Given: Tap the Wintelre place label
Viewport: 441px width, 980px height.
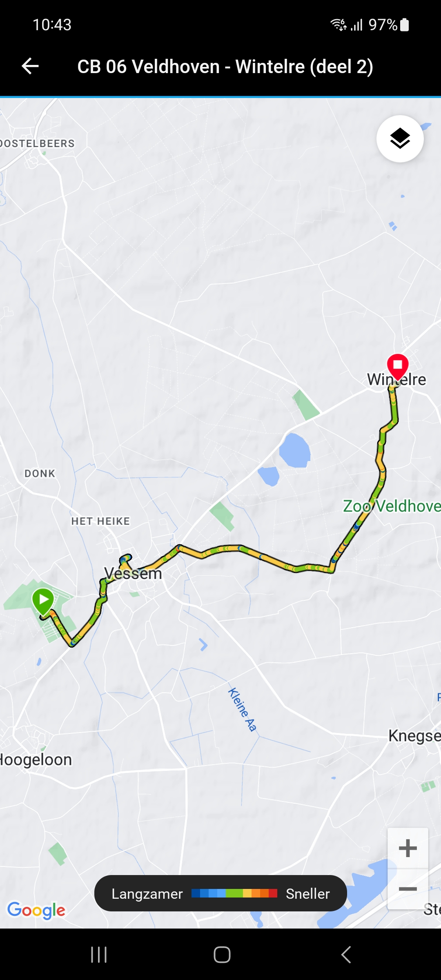Looking at the screenshot, I should tap(396, 379).
